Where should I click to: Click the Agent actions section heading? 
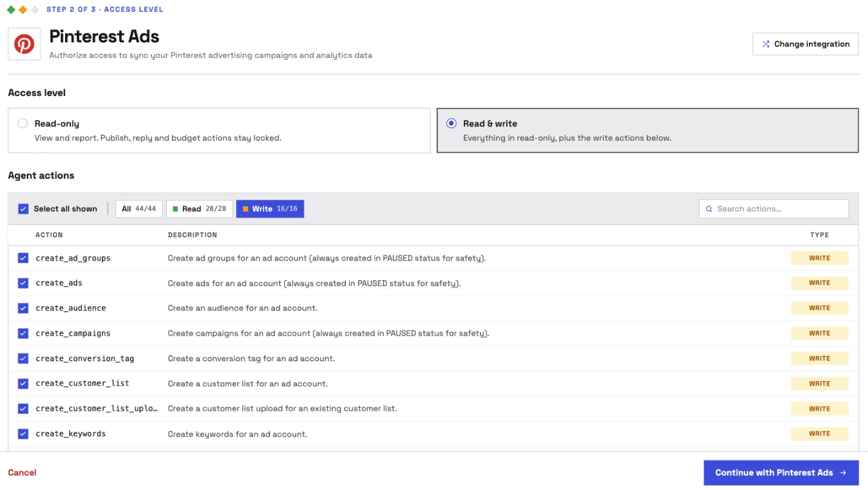coord(41,176)
